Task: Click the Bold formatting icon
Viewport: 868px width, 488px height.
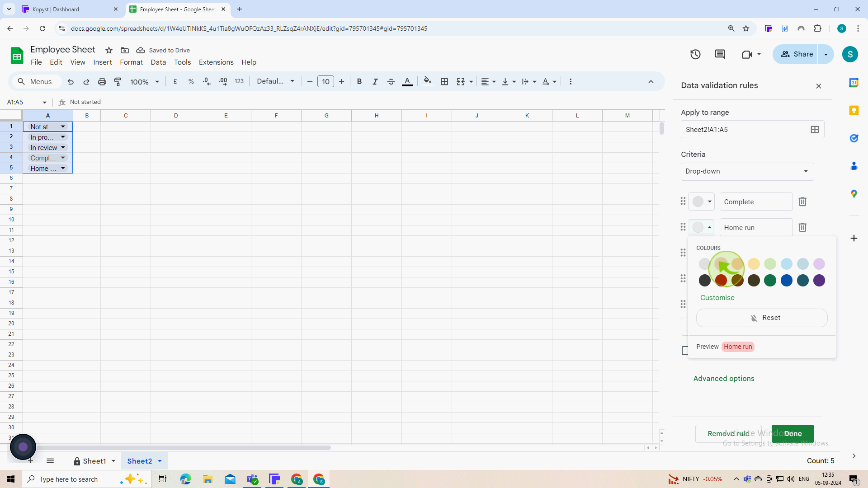Action: (x=359, y=82)
